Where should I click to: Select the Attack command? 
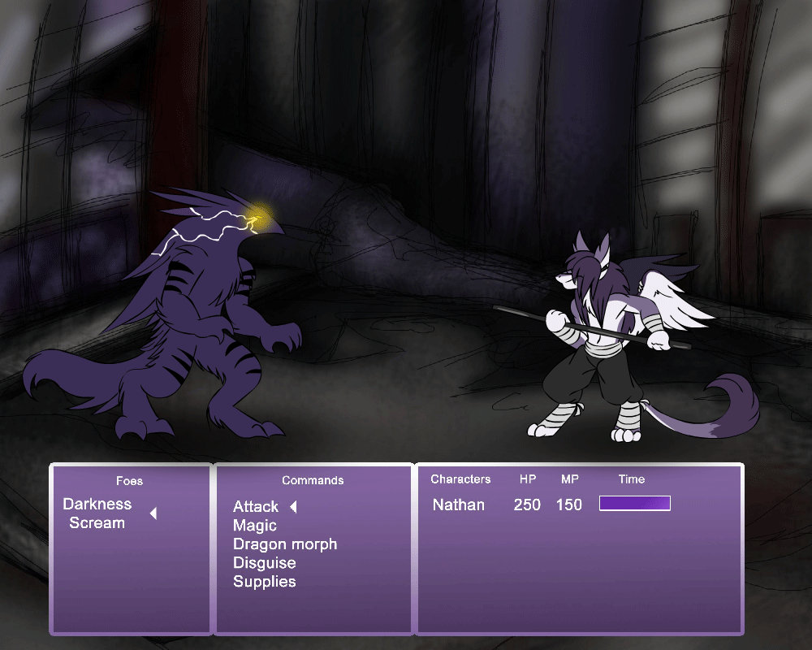point(255,506)
